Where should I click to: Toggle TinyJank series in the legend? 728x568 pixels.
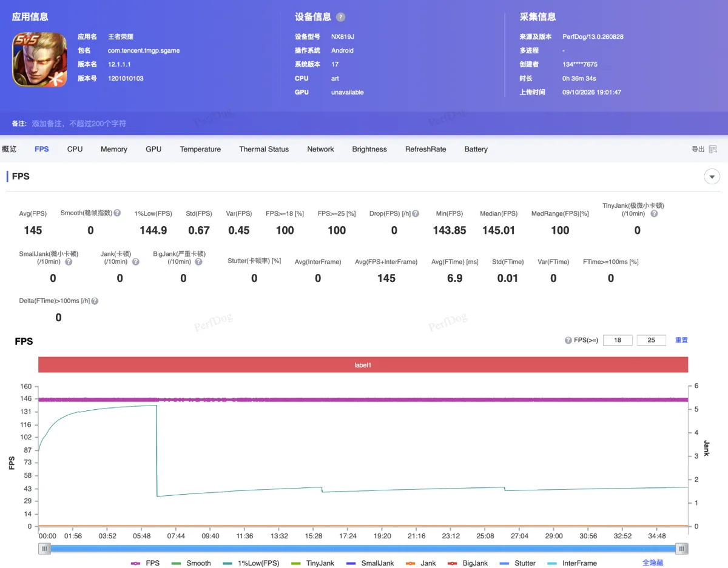(312, 563)
